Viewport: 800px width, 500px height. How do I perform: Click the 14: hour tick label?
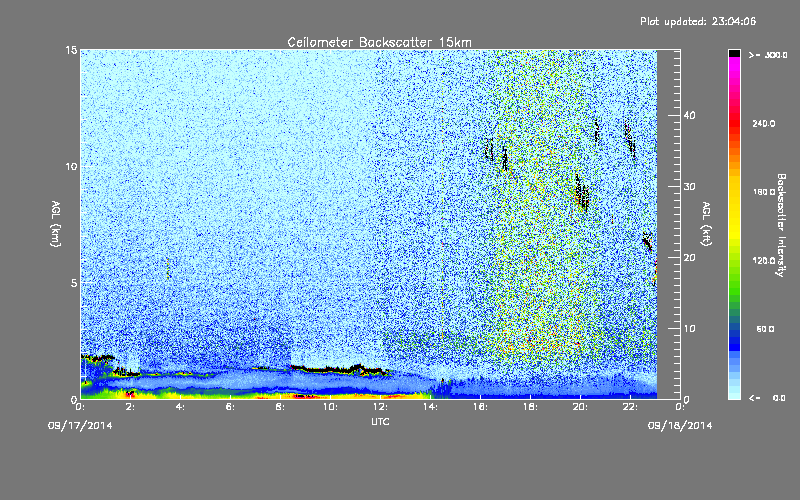tap(430, 407)
